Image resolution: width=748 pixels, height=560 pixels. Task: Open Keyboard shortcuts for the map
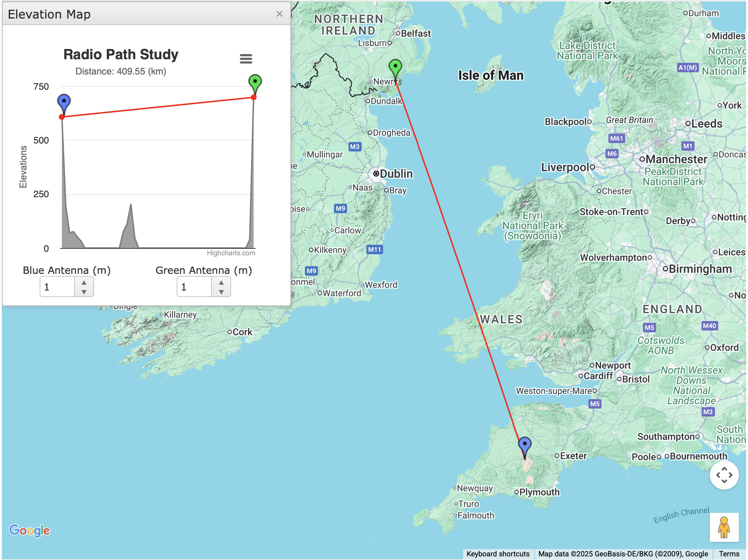(x=498, y=554)
